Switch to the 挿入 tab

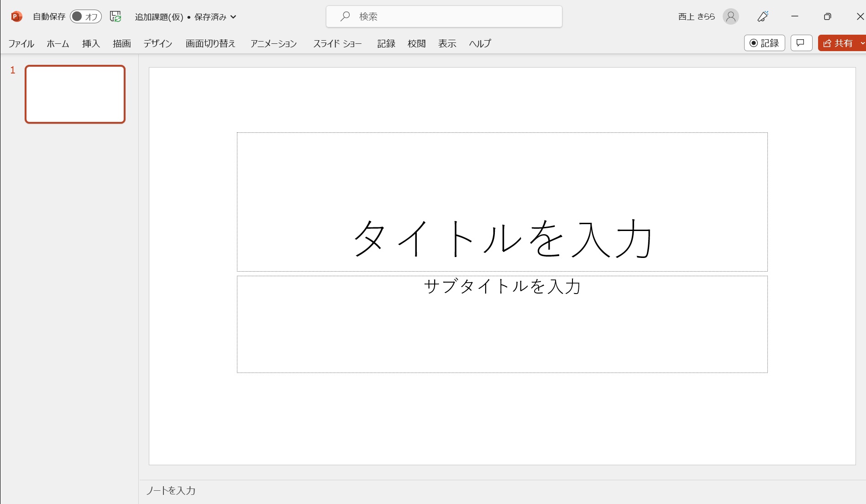[x=91, y=43]
